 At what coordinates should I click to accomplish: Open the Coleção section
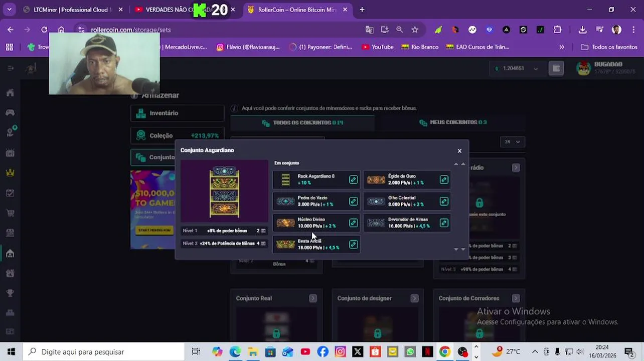(177, 135)
